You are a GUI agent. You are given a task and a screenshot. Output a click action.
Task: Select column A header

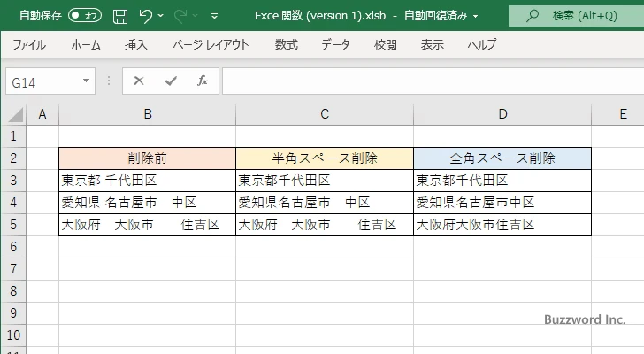tap(42, 114)
